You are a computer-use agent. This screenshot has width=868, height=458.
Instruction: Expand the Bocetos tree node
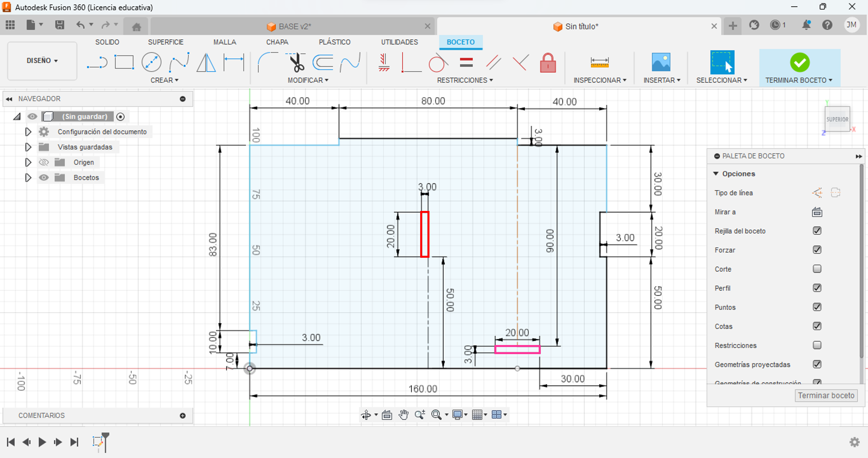coord(28,178)
